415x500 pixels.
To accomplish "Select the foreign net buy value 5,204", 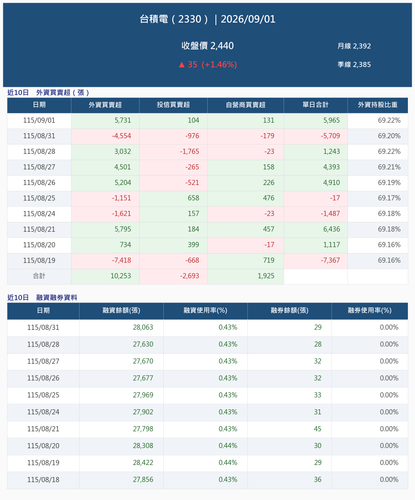I will point(123,183).
